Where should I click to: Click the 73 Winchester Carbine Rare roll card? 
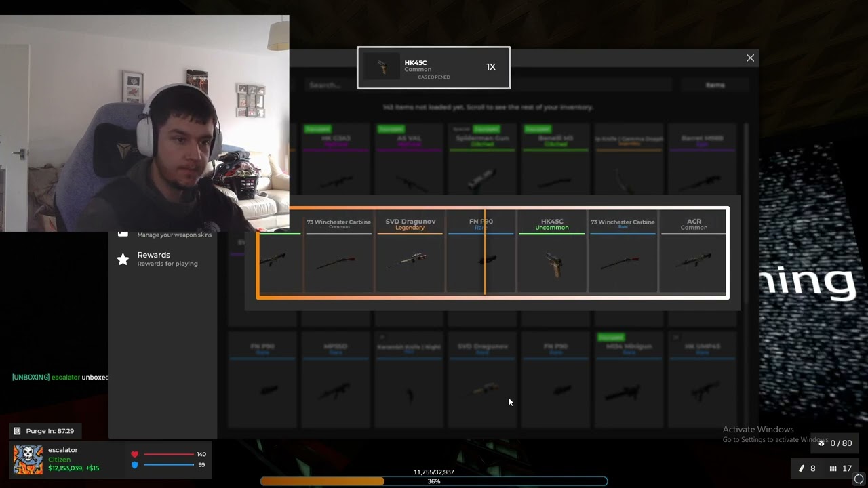623,253
